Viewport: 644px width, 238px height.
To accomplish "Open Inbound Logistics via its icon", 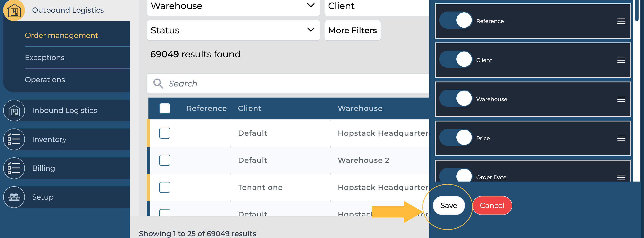I will 14,110.
